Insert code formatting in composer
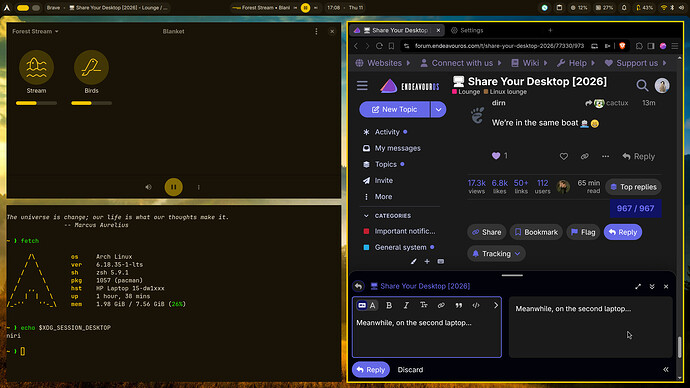 (476, 305)
